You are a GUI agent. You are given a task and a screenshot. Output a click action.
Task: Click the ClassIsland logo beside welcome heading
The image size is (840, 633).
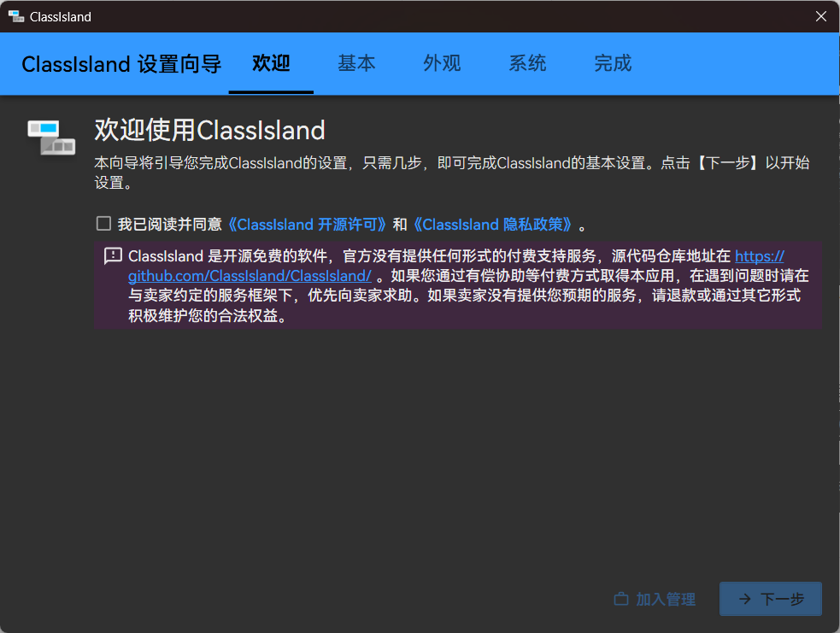click(x=51, y=138)
